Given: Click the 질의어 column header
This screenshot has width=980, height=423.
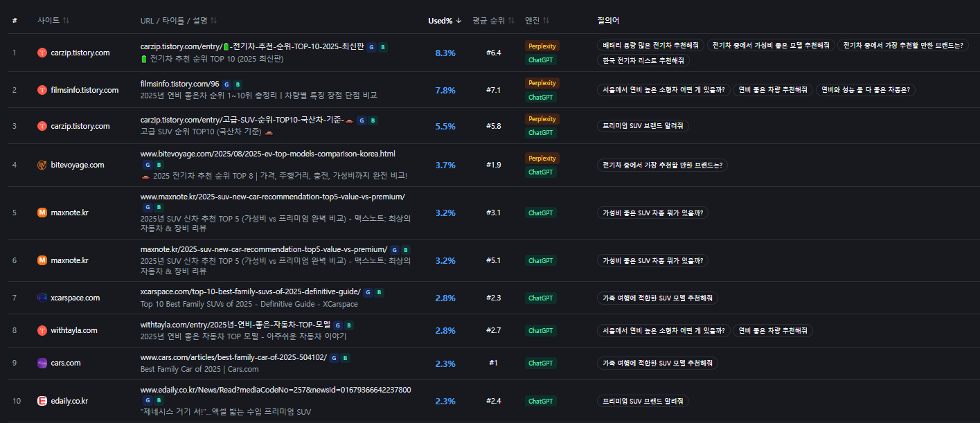Looking at the screenshot, I should pos(608,20).
